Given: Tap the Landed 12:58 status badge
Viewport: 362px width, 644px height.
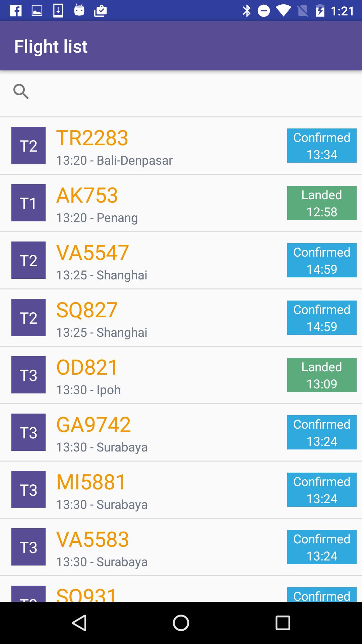Looking at the screenshot, I should coord(322,203).
